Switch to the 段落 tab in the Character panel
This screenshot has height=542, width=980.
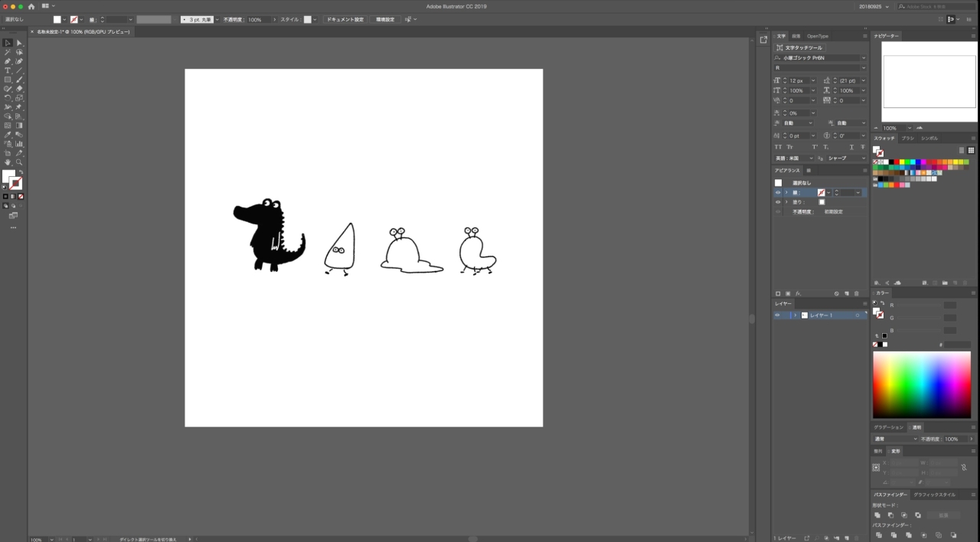click(x=795, y=35)
